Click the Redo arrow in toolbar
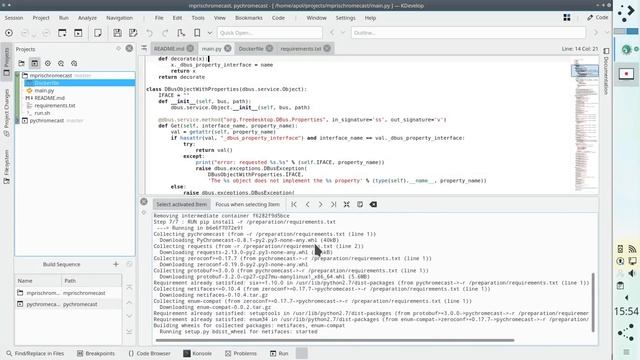 165,33
